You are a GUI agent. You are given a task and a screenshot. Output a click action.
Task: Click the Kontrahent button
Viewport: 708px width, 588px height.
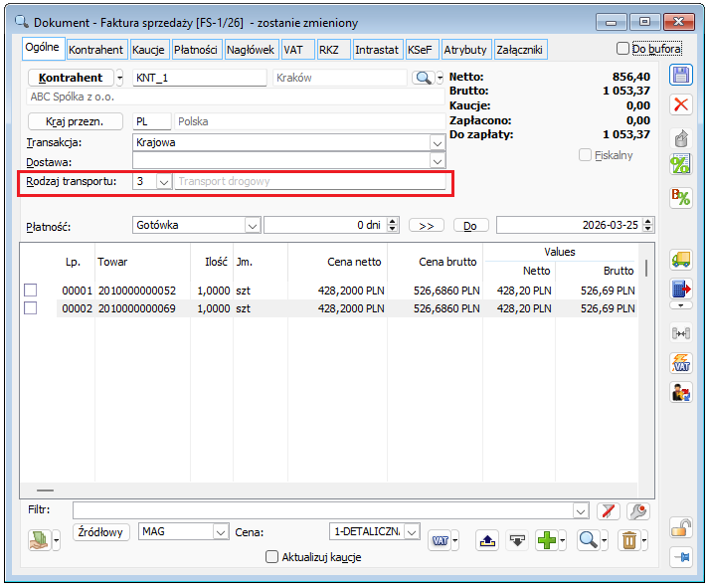(70, 78)
